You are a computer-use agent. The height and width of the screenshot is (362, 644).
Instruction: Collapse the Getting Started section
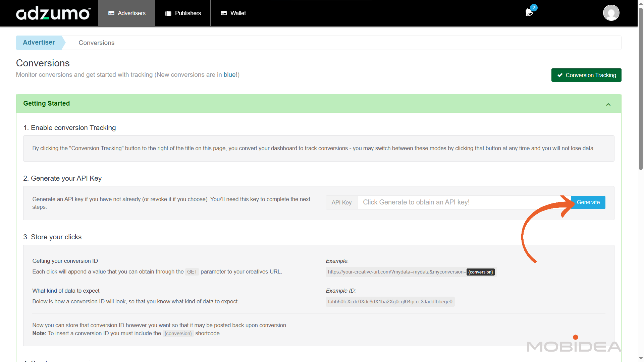pyautogui.click(x=608, y=104)
